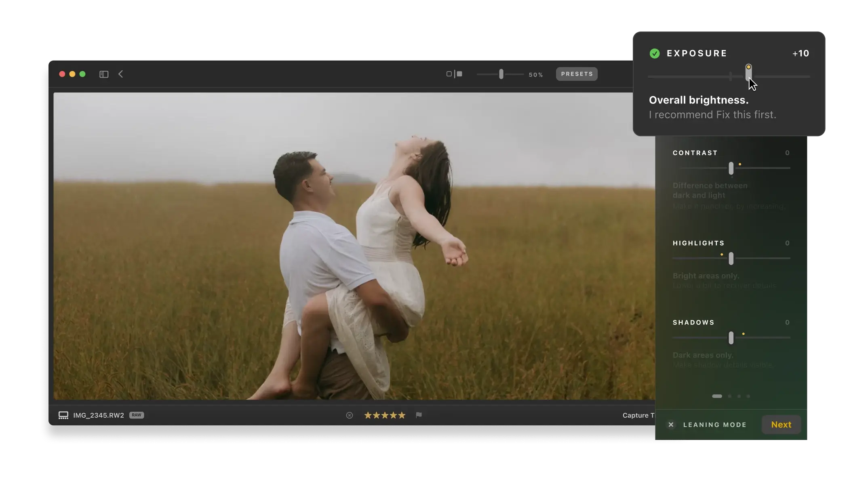Click the filmstrip icon next to IMG_2345.RW2
This screenshot has width=868, height=486.
(x=63, y=415)
